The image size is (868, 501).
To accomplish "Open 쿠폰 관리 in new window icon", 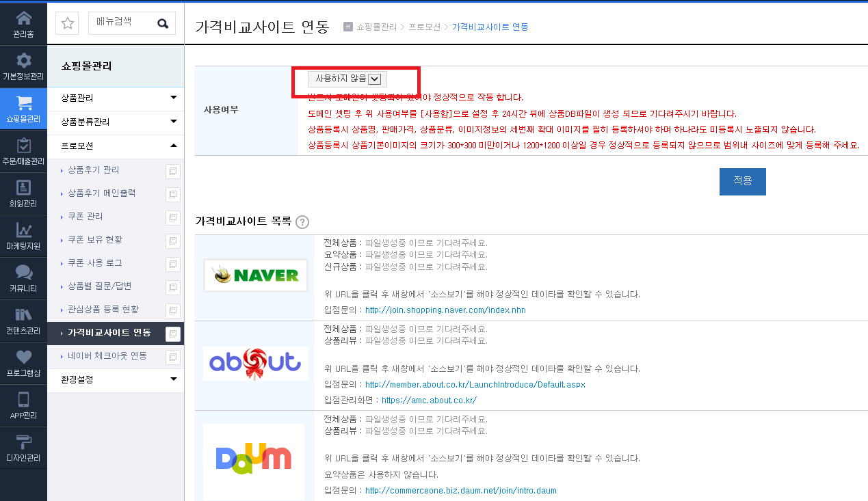I will [x=173, y=217].
